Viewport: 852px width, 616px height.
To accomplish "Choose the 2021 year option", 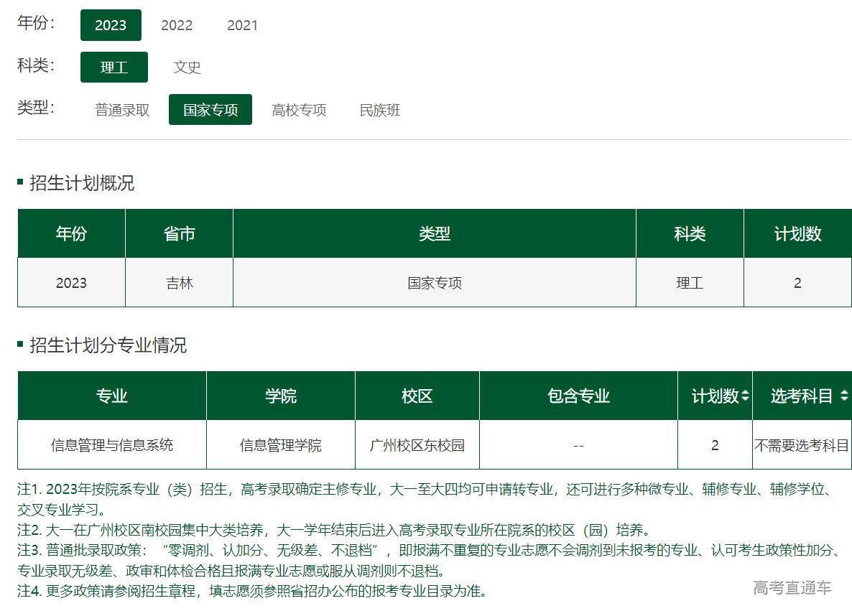I will click(x=242, y=25).
